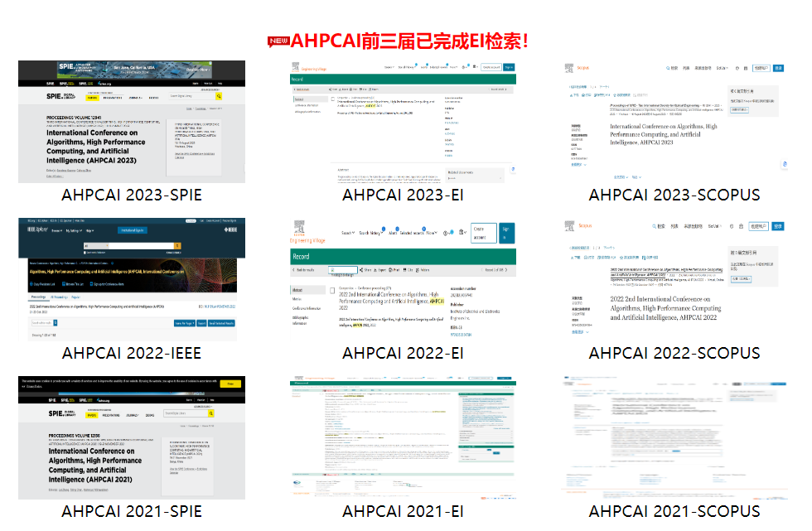This screenshot has width=812, height=531.
Task: Click the orange search button in the IEEE Xplore search bar
Action: (x=177, y=246)
